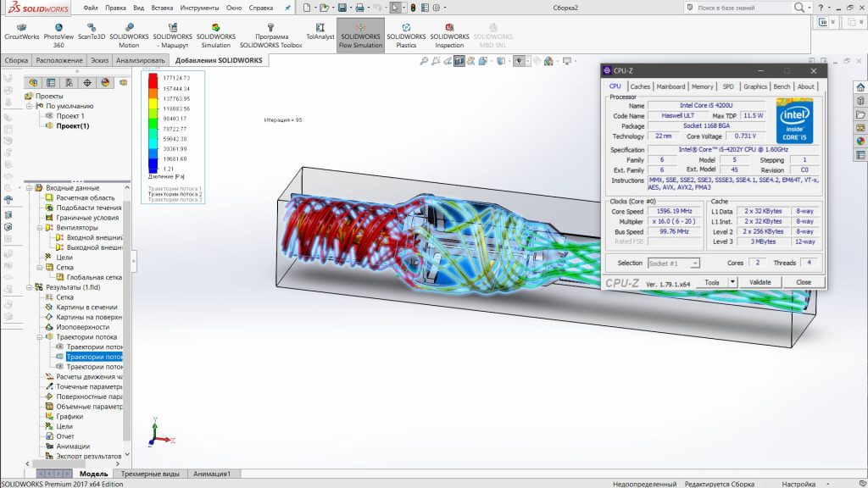
Task: Switch to the Memory tab in CPU-Z
Action: point(702,86)
